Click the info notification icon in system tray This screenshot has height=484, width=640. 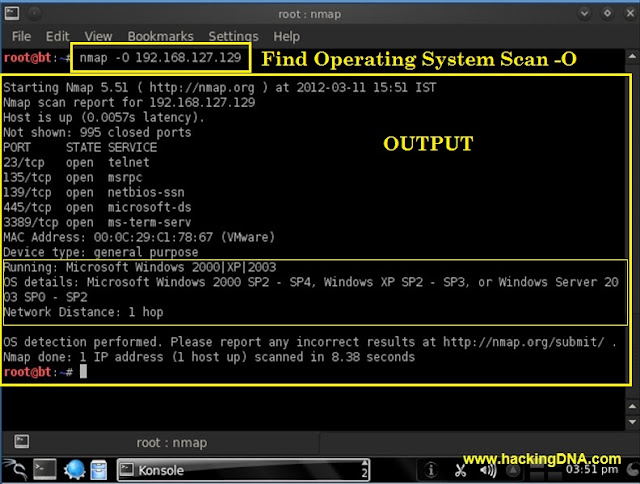tap(431, 471)
